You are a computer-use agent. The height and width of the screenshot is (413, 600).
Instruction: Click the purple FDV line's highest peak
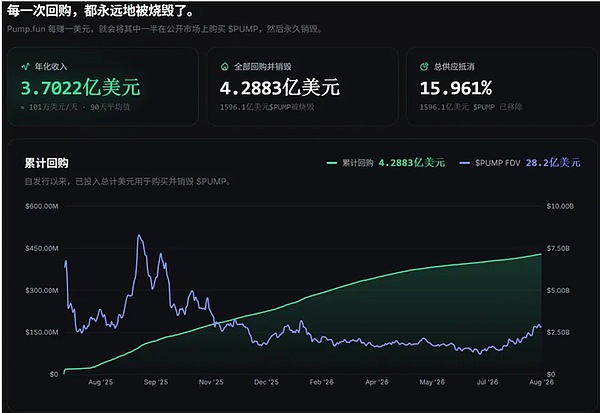(x=139, y=235)
